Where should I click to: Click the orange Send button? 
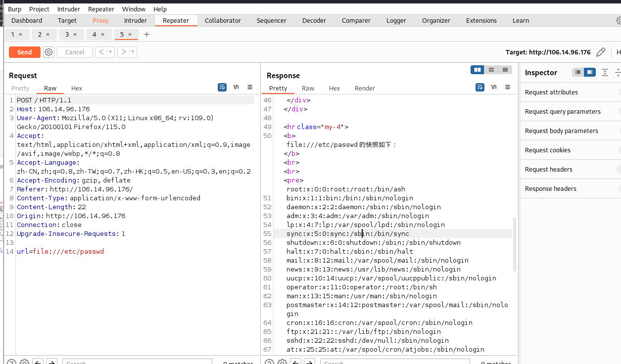click(x=24, y=52)
